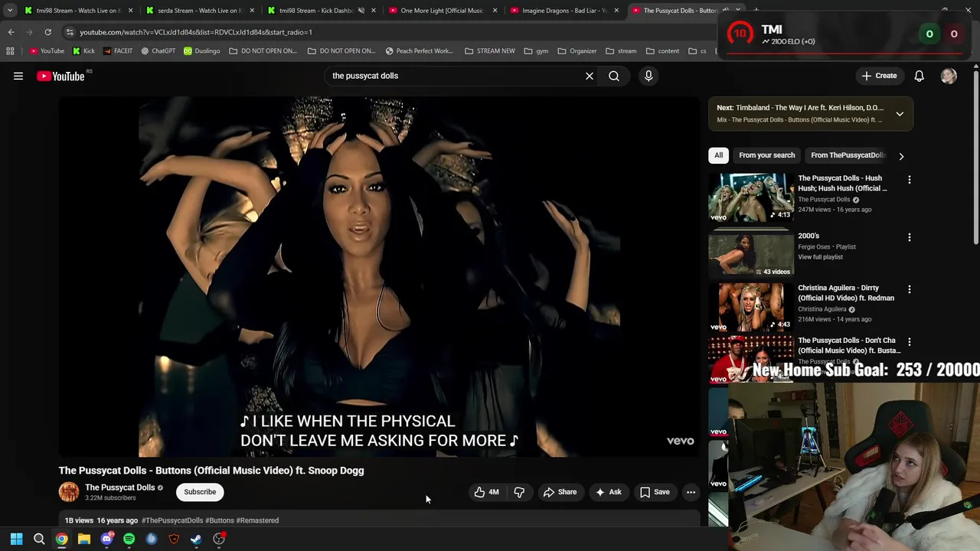Open Windows taskbar search
This screenshot has width=980, height=551.
[39, 539]
